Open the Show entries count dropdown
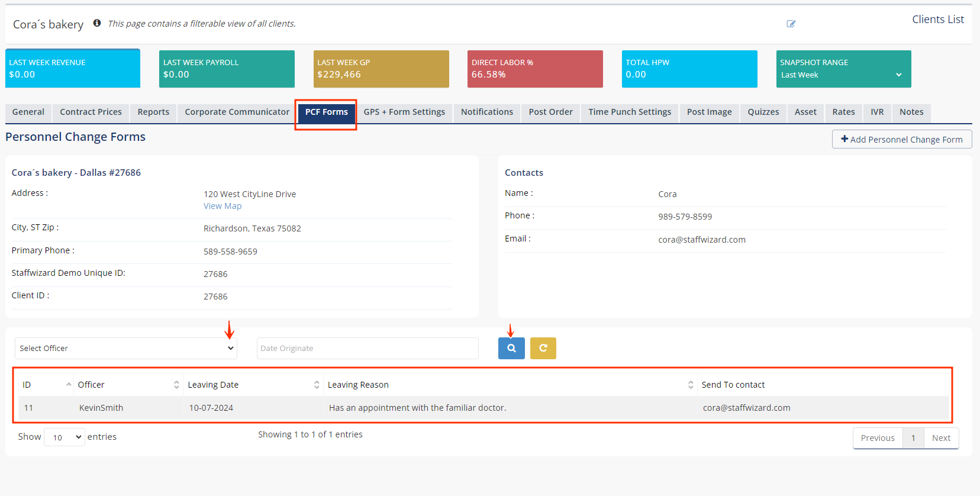 65,437
